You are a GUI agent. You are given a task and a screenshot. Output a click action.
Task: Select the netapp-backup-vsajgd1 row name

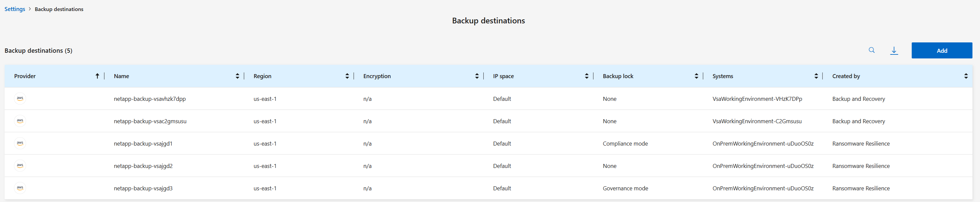[x=143, y=144]
